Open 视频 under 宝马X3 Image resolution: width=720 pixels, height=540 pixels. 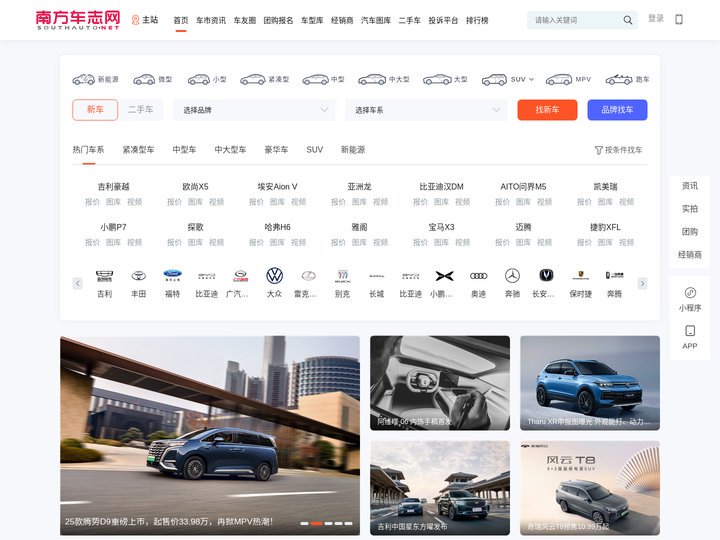(462, 242)
